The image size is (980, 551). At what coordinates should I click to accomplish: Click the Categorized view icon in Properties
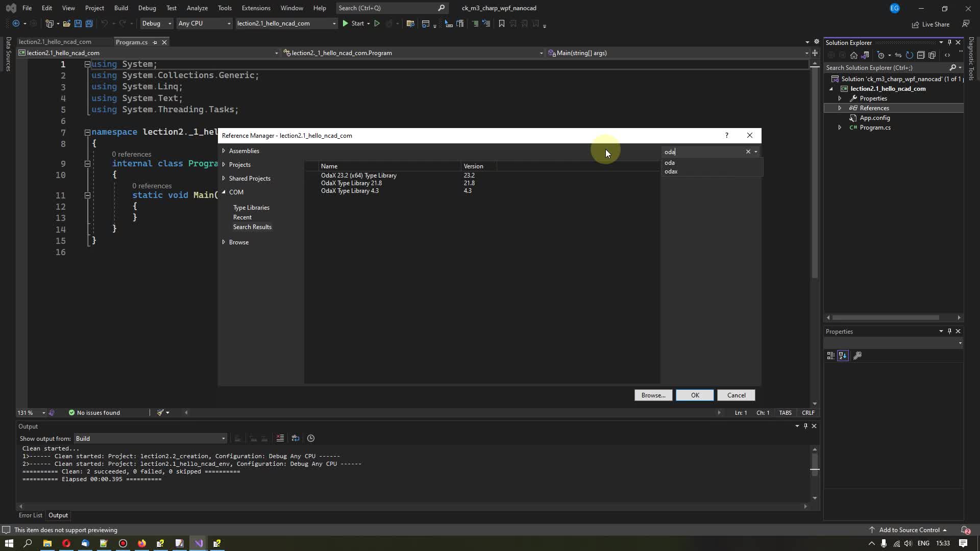click(x=831, y=356)
